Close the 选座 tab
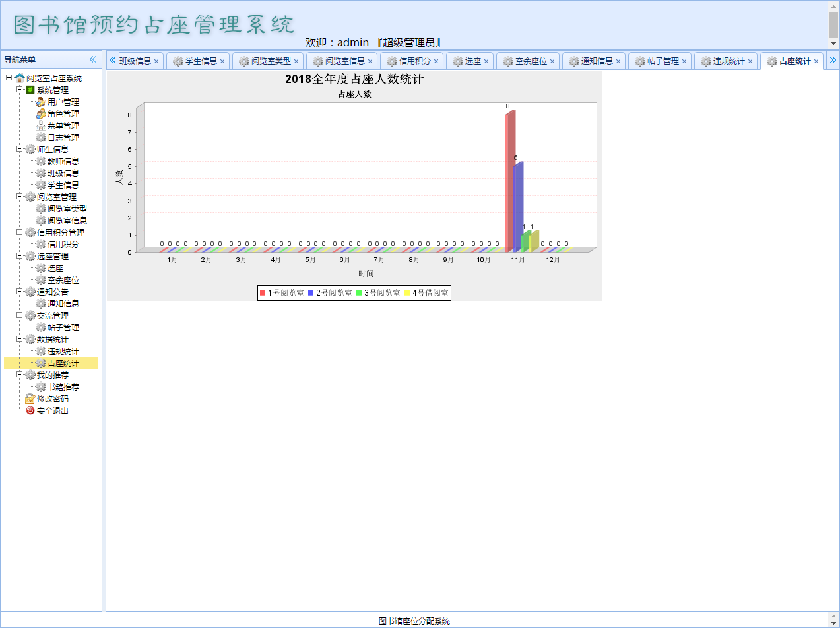The height and width of the screenshot is (628, 840). coord(486,61)
